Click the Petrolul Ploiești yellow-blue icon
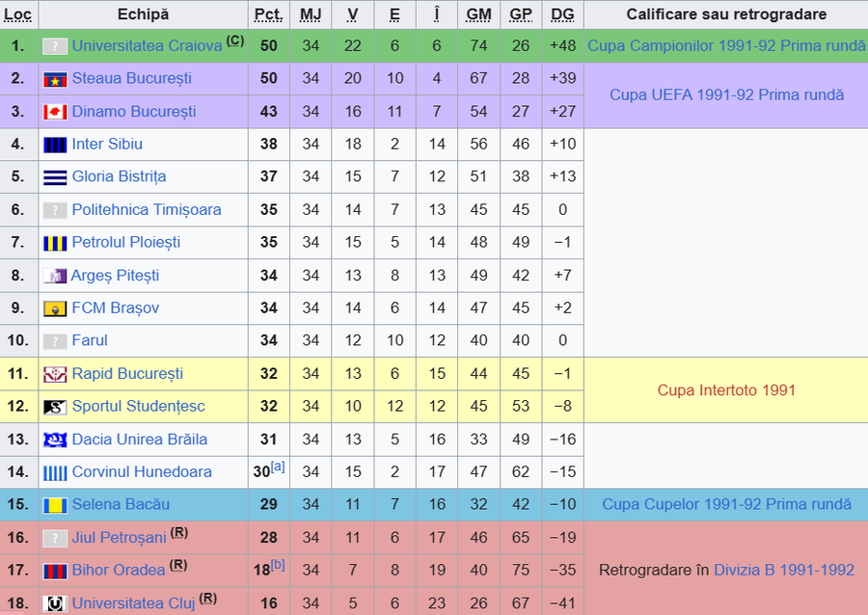This screenshot has height=615, width=868. [55, 243]
